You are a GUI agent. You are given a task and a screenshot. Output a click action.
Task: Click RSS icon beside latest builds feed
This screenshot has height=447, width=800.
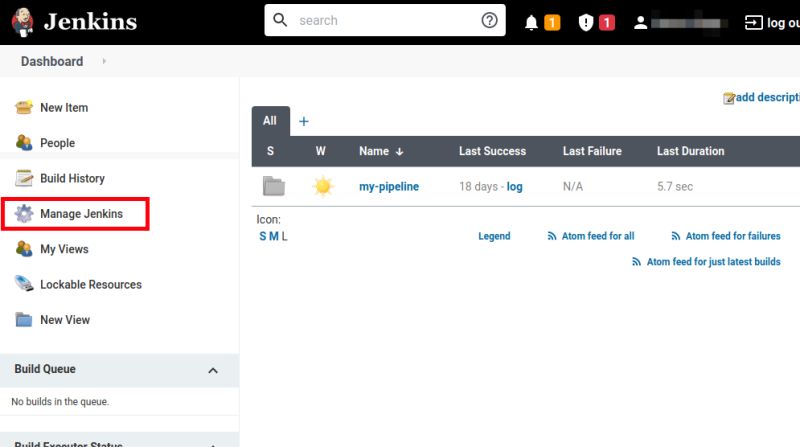636,262
